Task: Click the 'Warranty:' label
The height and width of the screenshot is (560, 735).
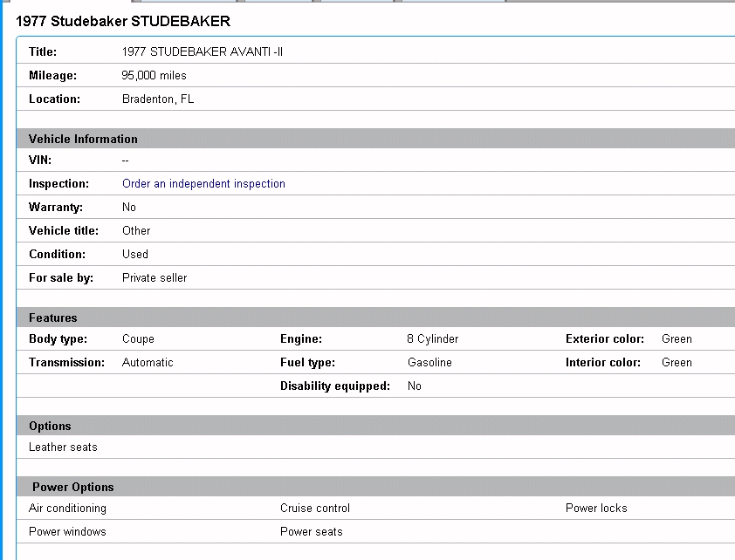Action: click(x=56, y=207)
